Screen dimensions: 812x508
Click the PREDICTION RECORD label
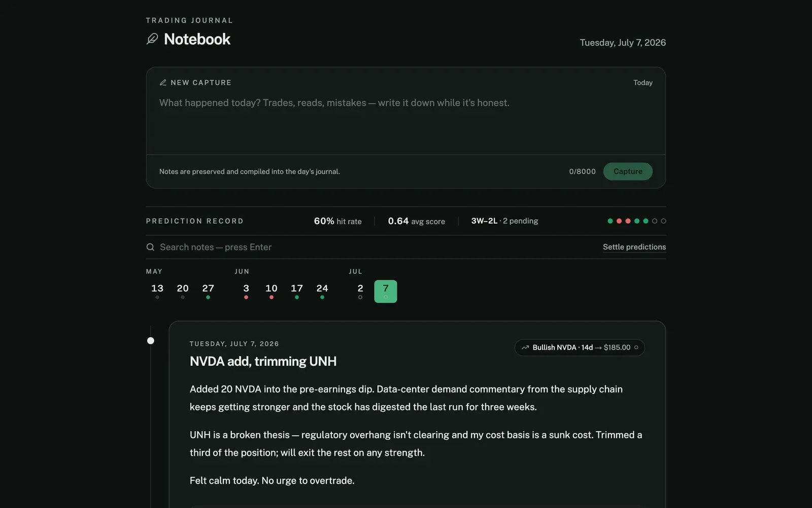[195, 221]
